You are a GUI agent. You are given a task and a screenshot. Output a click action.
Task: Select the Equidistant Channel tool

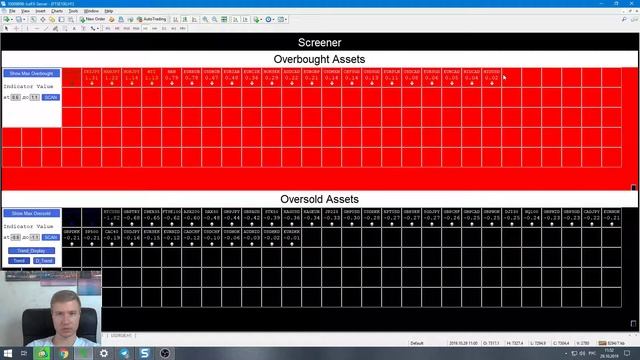point(56,29)
